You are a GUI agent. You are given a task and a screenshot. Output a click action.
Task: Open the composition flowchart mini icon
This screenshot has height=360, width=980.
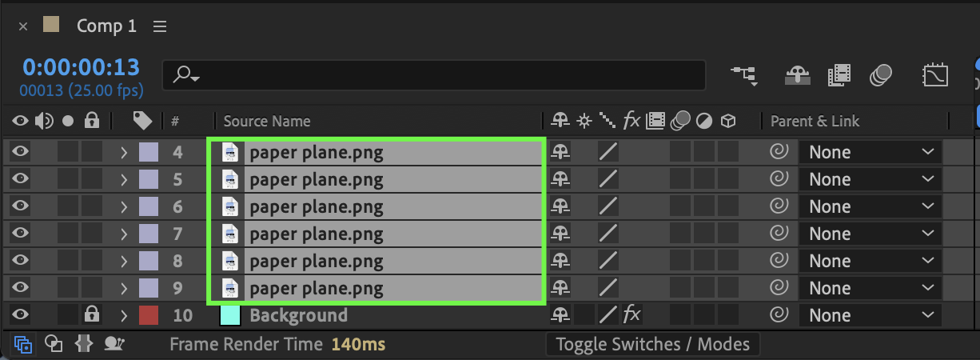[x=743, y=75]
